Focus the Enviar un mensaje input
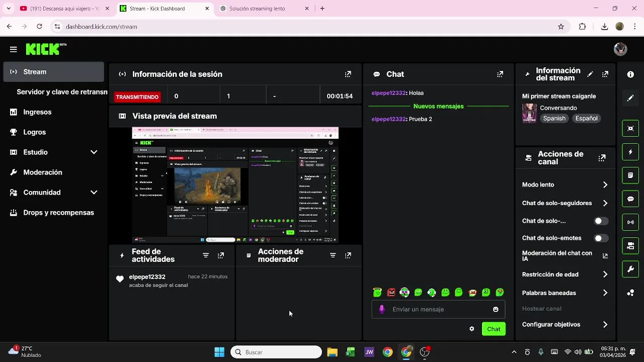Viewport: 644px width, 362px height. [438, 309]
